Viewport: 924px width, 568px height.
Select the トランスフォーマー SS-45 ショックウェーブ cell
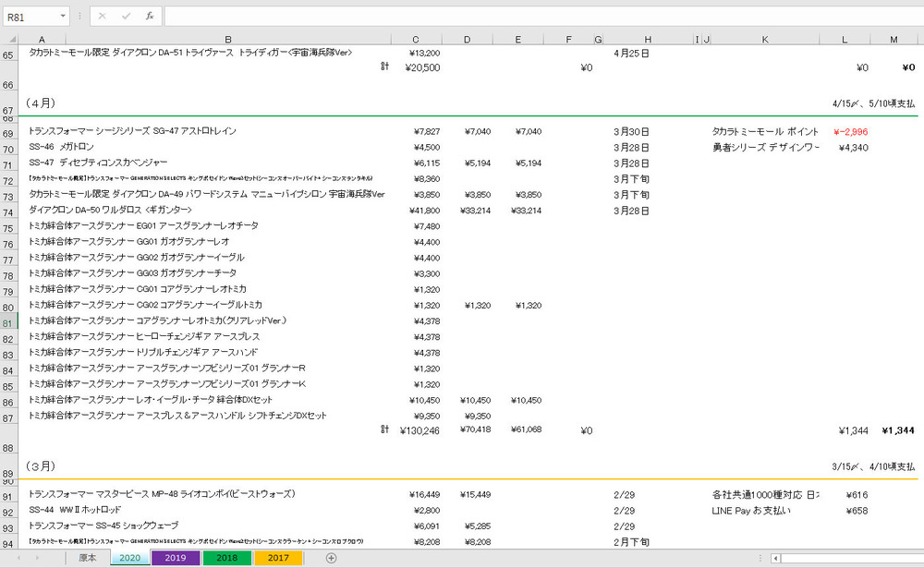[x=103, y=526]
